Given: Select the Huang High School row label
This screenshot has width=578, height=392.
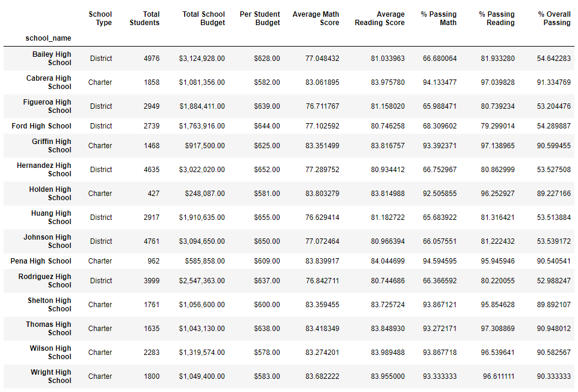Looking at the screenshot, I should tap(51, 218).
